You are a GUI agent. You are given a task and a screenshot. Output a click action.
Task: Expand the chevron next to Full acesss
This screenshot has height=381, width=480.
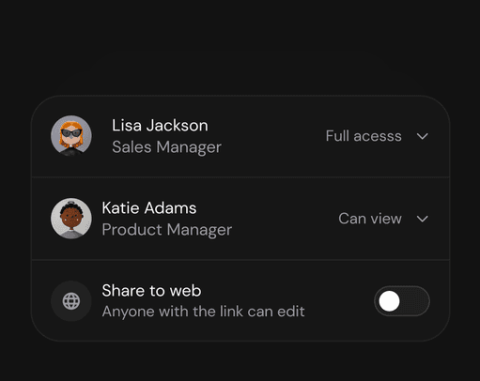point(422,136)
